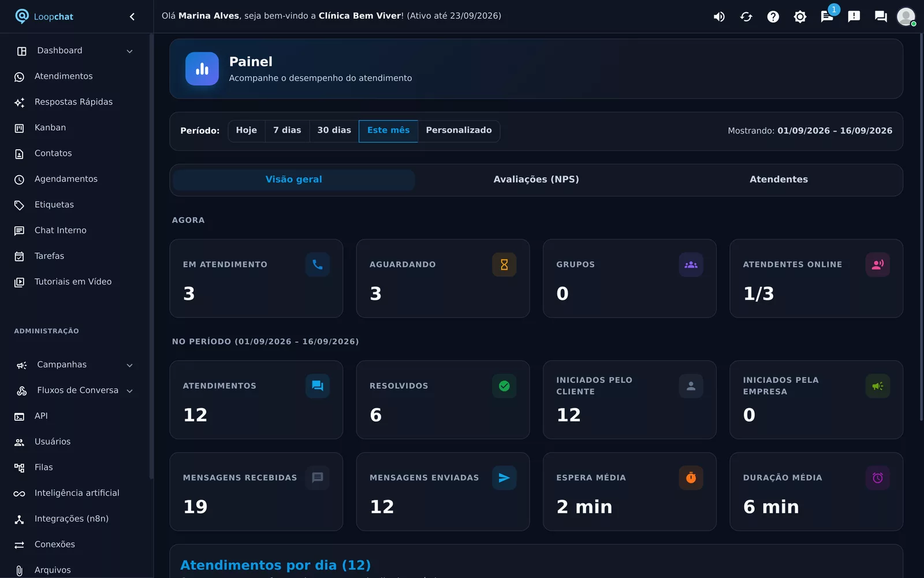Viewport: 924px width, 578px height.
Task: Open the help question mark icon
Action: coord(773,17)
